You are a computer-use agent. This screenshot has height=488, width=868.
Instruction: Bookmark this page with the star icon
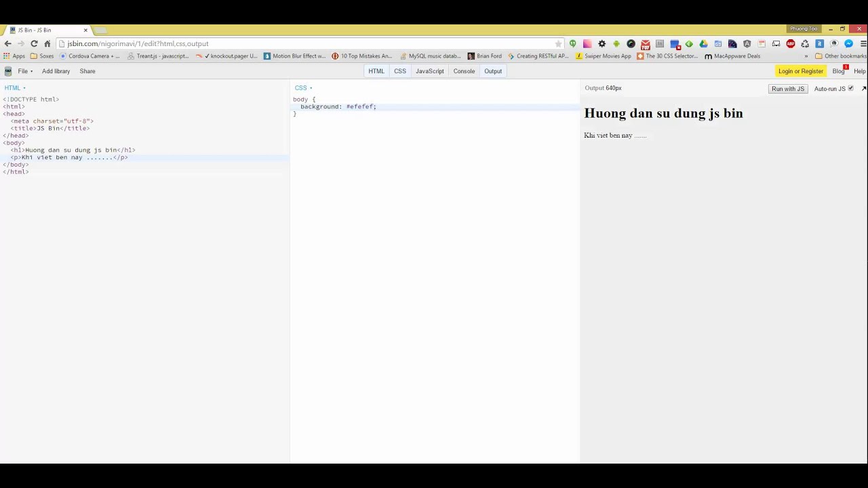point(559,43)
